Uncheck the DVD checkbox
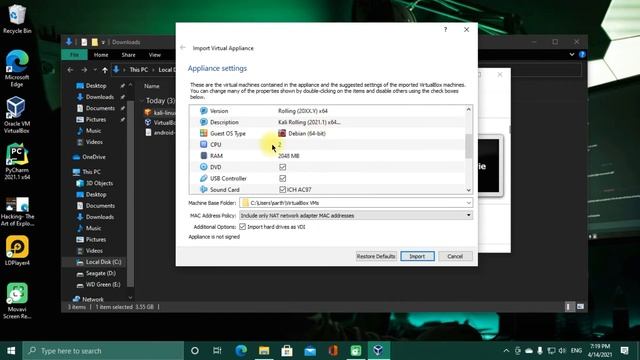The image size is (640, 360). (x=282, y=167)
